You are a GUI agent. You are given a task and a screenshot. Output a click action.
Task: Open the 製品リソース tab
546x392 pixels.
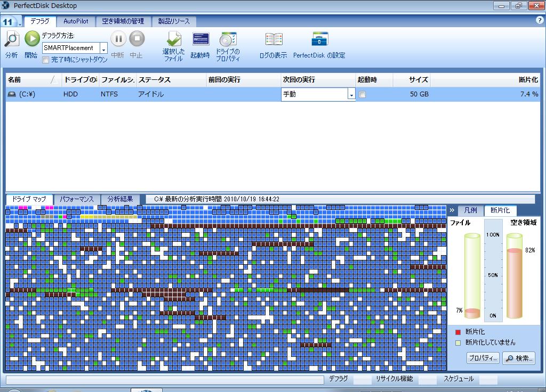(174, 21)
